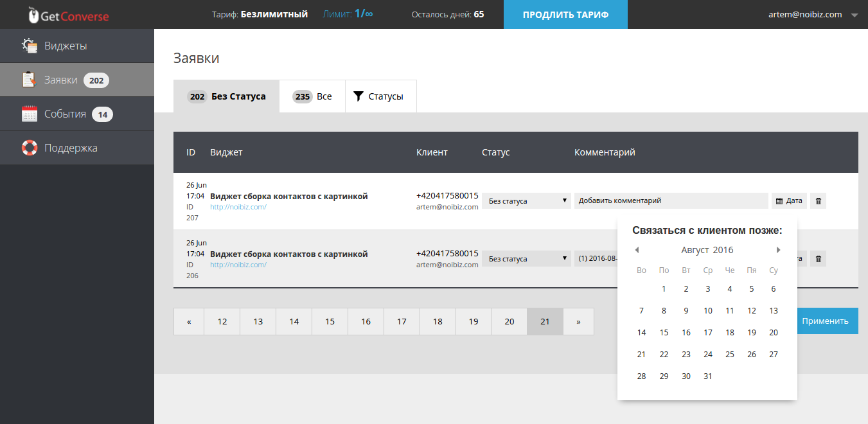Screen dimensions: 868x424
Task: Go to next month in calendar
Action: pos(778,250)
